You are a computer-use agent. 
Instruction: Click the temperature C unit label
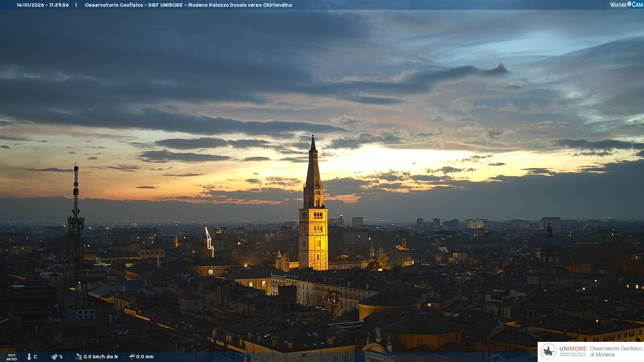click(x=35, y=357)
